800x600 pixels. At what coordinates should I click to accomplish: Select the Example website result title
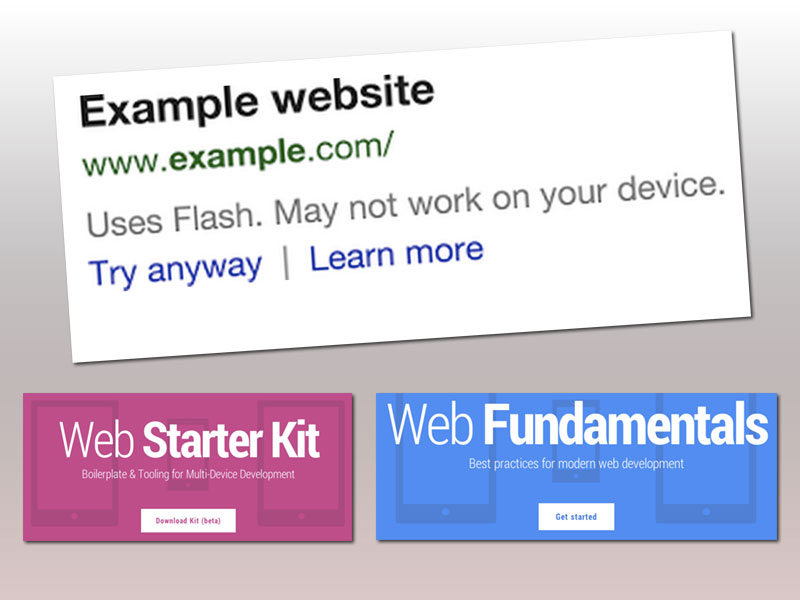click(x=257, y=101)
